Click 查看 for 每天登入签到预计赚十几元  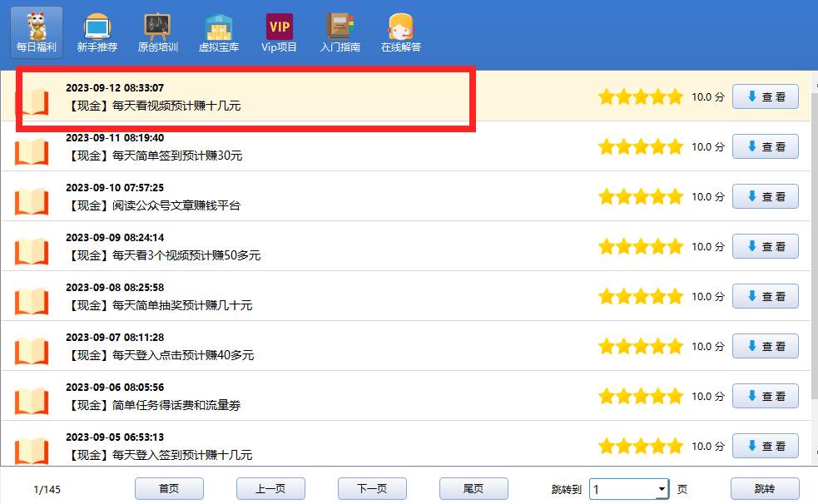pyautogui.click(x=766, y=446)
